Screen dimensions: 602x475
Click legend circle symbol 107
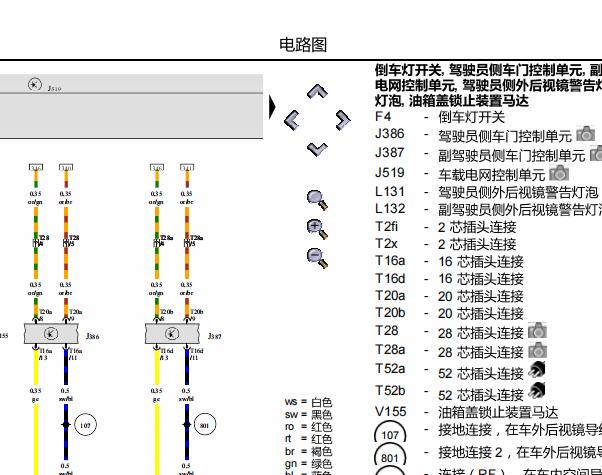390,433
